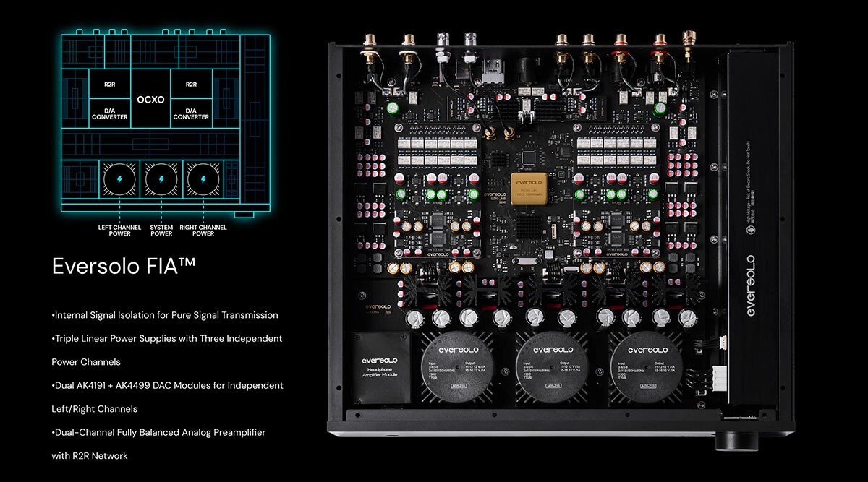868x482 pixels.
Task: Select the right R2R block in diagram
Action: [191, 85]
